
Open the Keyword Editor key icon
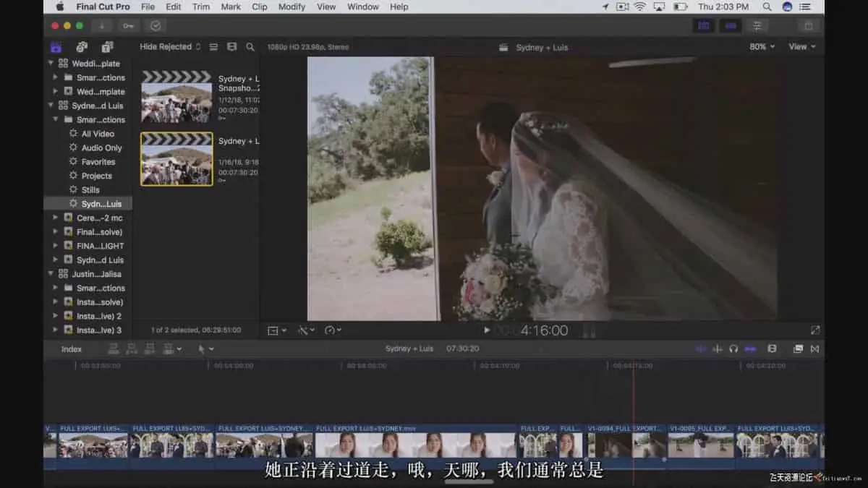pos(128,25)
